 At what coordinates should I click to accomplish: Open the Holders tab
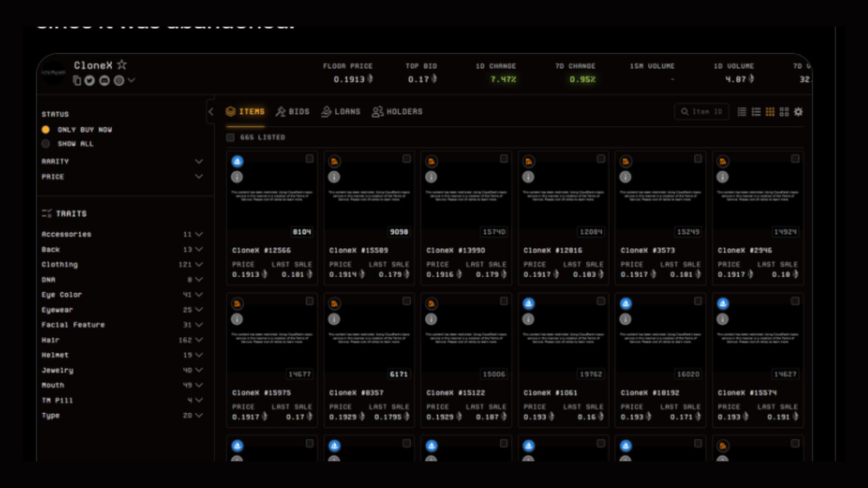[x=397, y=111]
